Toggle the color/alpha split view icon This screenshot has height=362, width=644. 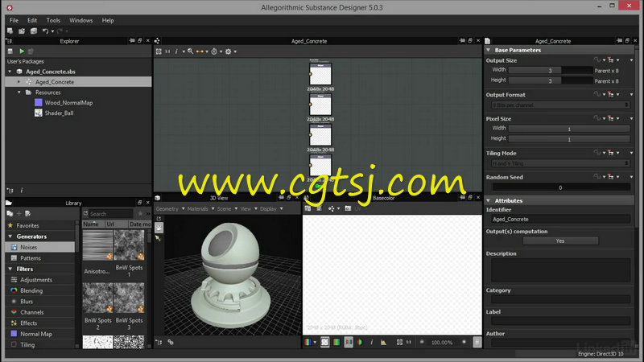click(360, 342)
